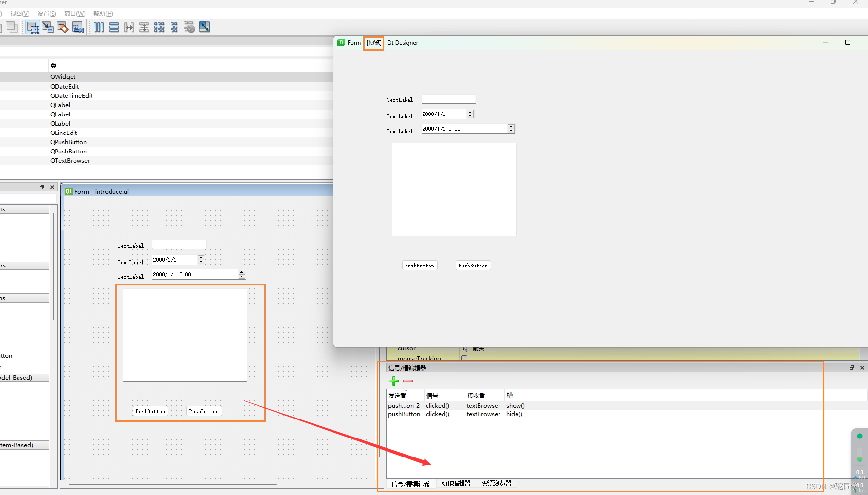Viewport: 868px width, 495px height.
Task: Click the line edit field in preview window
Action: coord(448,99)
